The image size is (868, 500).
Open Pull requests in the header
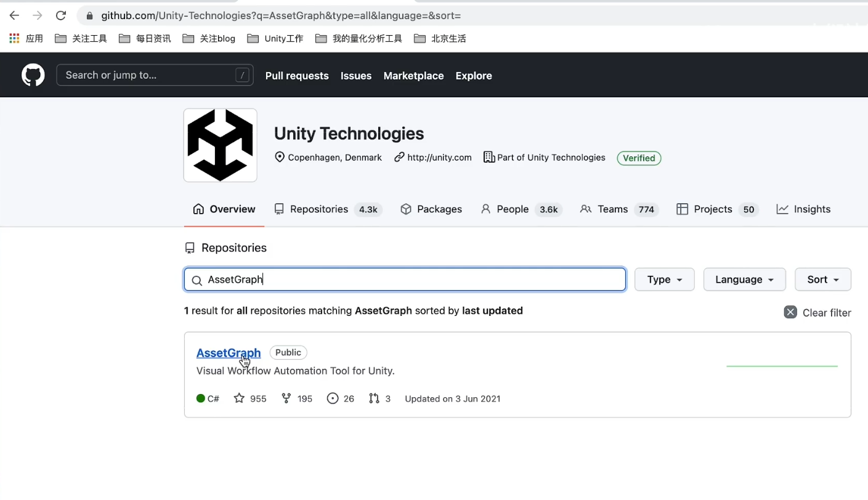(297, 76)
